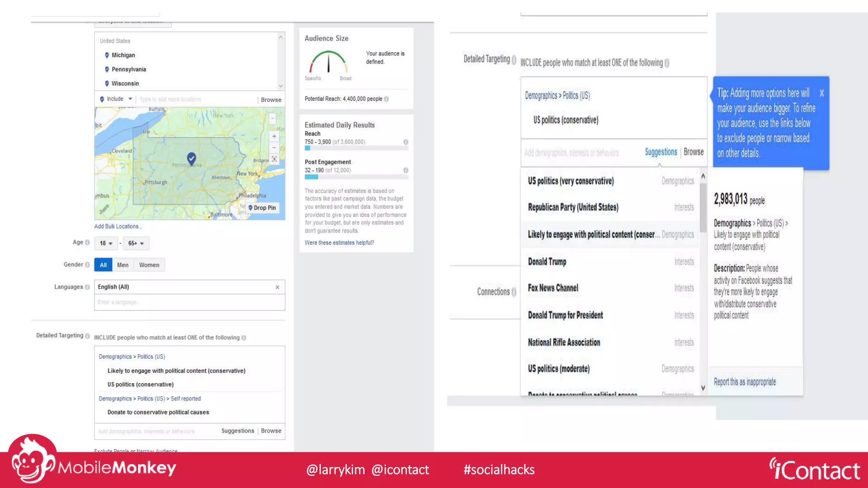Open the minimum age 18 dropdown
This screenshot has height=488, width=868.
click(x=106, y=243)
